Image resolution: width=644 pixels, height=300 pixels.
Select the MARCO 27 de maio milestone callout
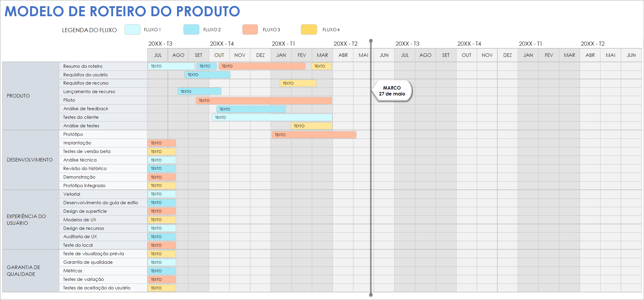(392, 91)
